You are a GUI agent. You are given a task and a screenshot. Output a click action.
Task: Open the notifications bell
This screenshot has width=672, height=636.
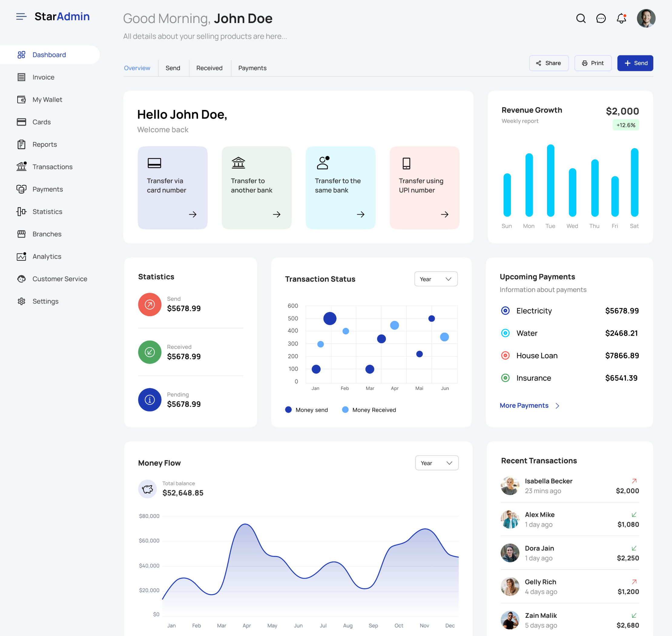(x=621, y=18)
